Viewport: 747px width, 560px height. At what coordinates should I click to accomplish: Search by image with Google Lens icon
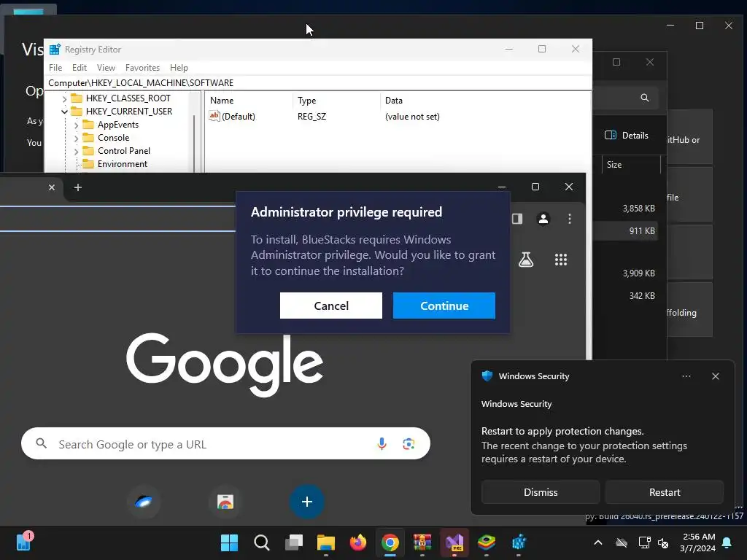coord(409,444)
